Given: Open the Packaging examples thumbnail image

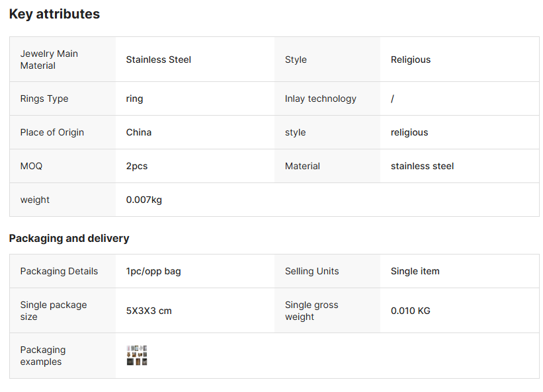Looking at the screenshot, I should 137,356.
